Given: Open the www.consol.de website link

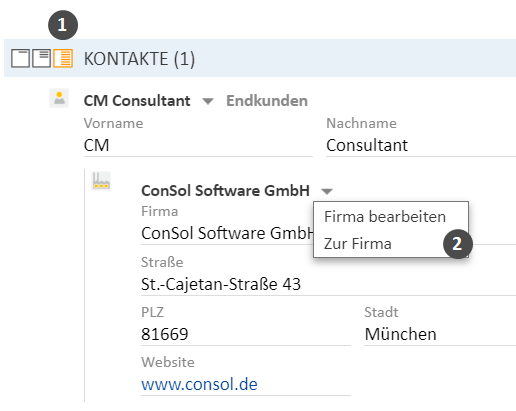Looking at the screenshot, I should click(199, 384).
